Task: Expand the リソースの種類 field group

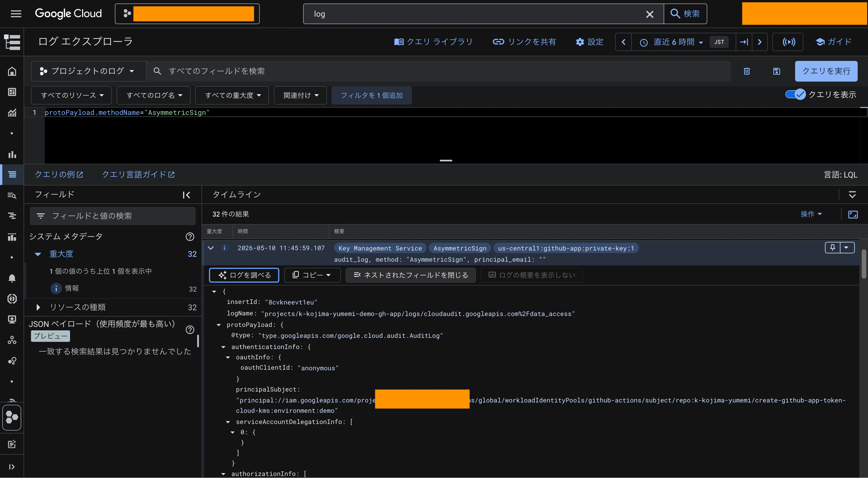Action: point(38,307)
